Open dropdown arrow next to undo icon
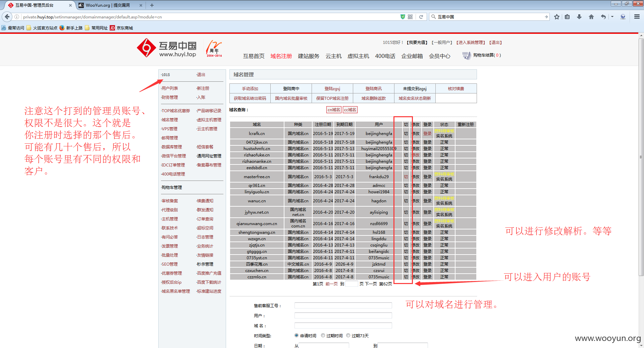This screenshot has height=348, width=644. click(612, 17)
